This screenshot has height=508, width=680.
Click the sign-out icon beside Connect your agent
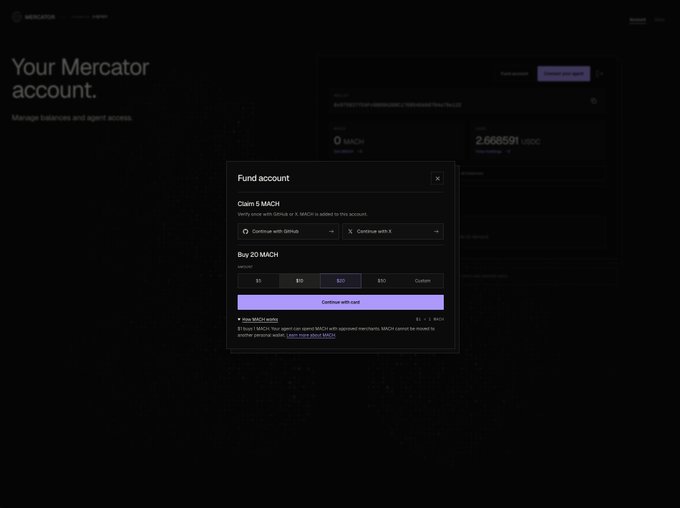click(600, 74)
